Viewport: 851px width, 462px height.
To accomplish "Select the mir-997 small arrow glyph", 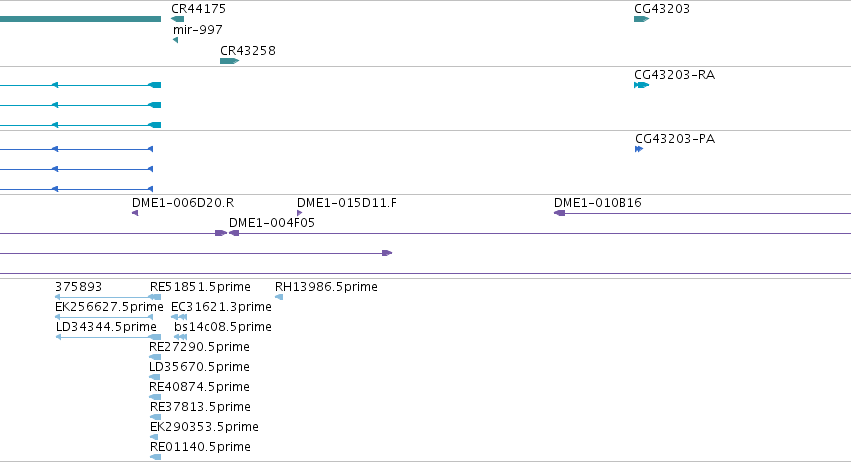I will pyautogui.click(x=175, y=40).
